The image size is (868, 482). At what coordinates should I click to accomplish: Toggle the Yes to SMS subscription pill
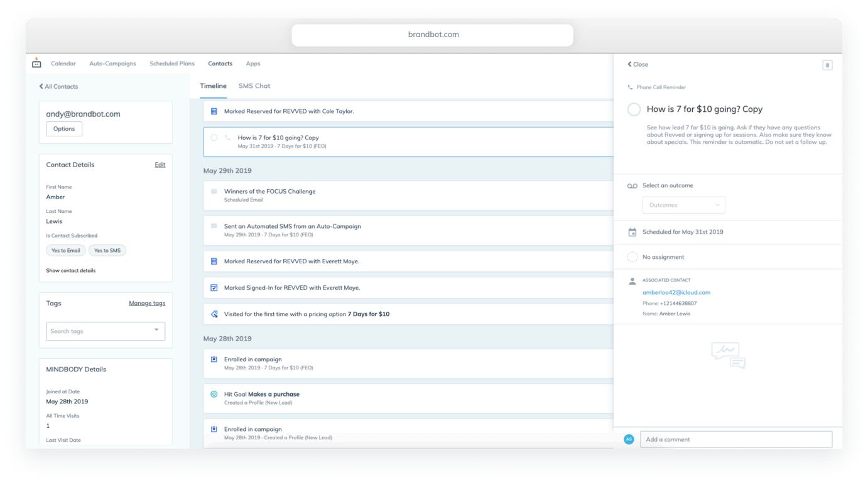tap(107, 250)
